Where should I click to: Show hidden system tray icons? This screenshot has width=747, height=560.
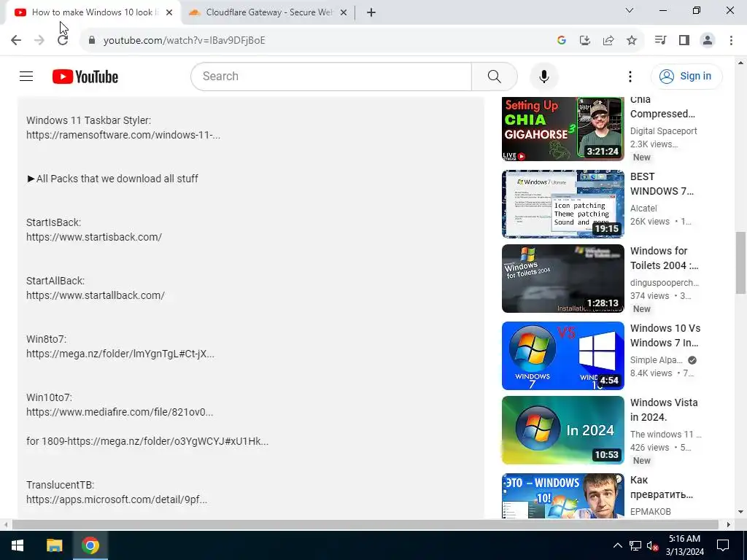[x=617, y=545]
